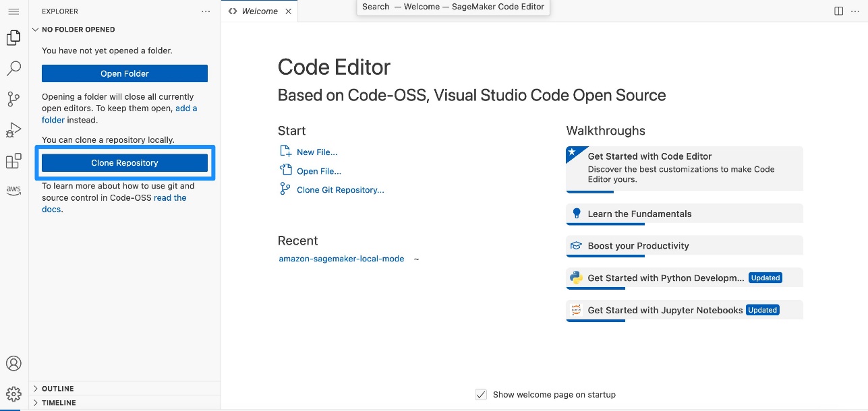Click the Updated badge on Python walkthrough
This screenshot has height=411, width=868.
(x=765, y=278)
